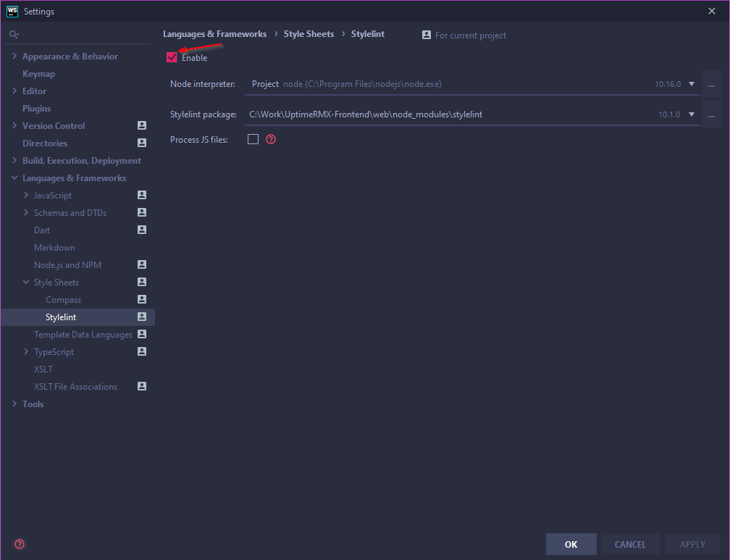
Task: Open help for Process JS files option
Action: click(x=271, y=139)
